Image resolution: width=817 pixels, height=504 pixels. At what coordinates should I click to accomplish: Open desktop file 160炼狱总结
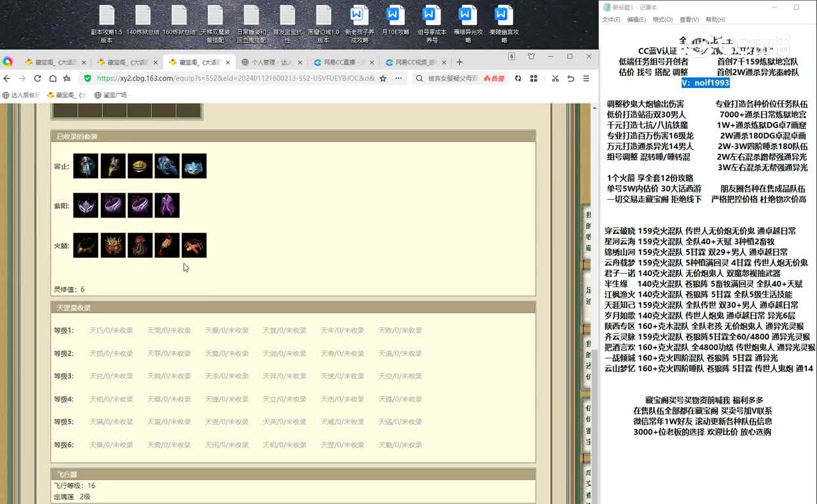tap(179, 20)
